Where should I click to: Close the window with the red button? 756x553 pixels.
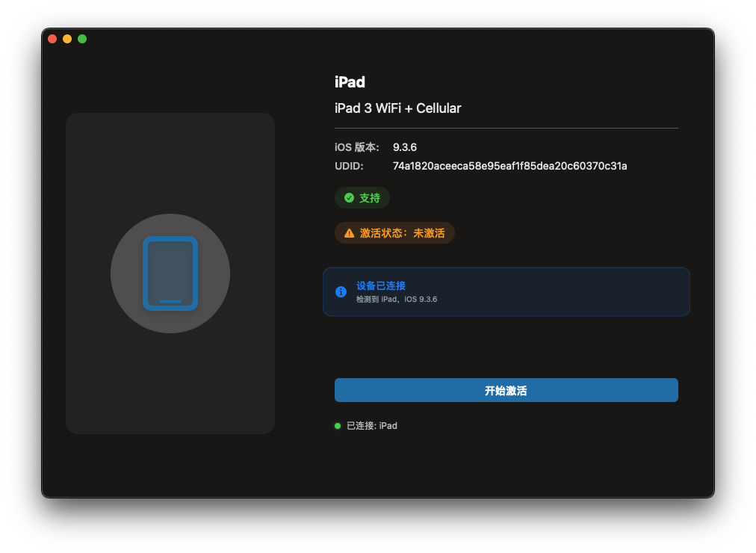(52, 39)
